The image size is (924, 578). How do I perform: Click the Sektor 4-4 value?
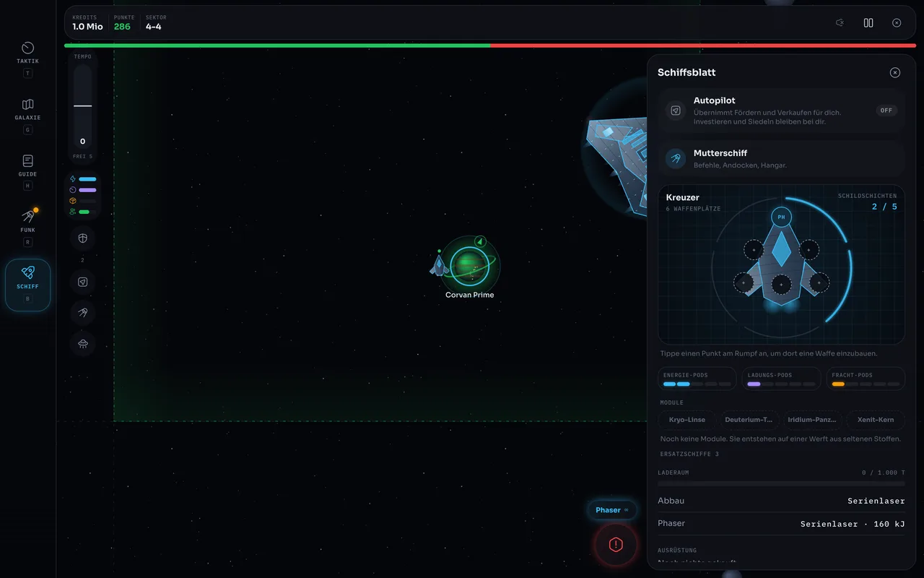pos(154,27)
